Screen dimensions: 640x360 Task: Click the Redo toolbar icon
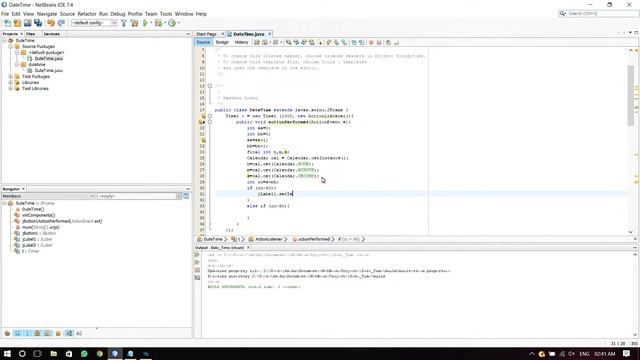point(61,23)
